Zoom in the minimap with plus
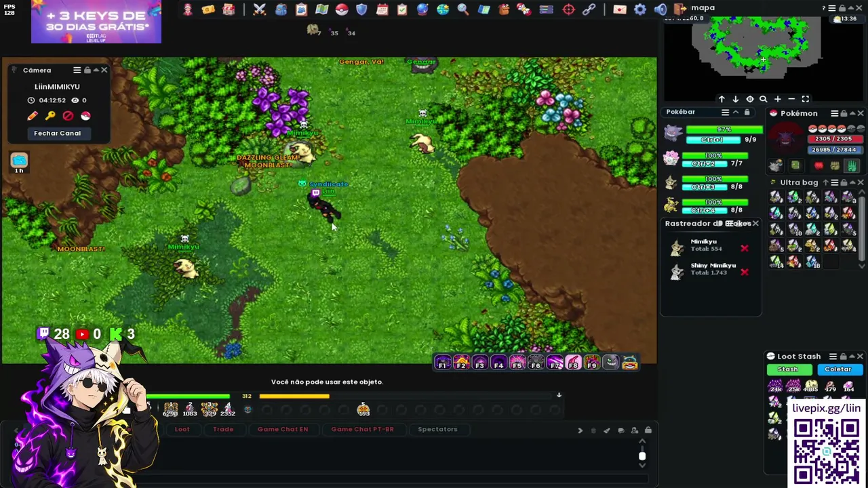This screenshot has width=868, height=488. (x=777, y=100)
